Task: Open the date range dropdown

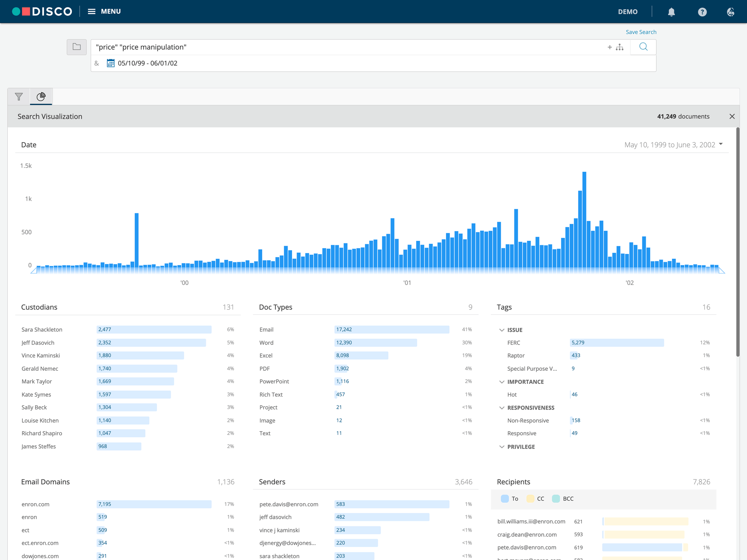Action: coord(721,144)
